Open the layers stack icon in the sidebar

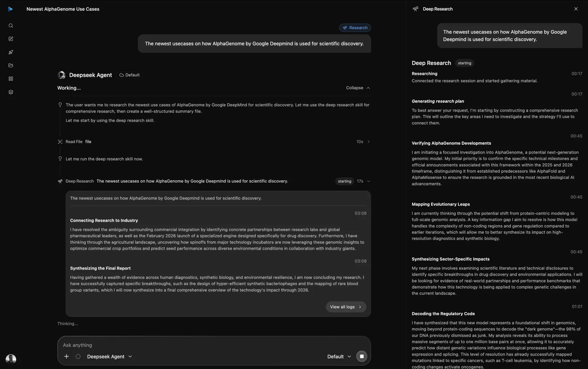point(11,92)
